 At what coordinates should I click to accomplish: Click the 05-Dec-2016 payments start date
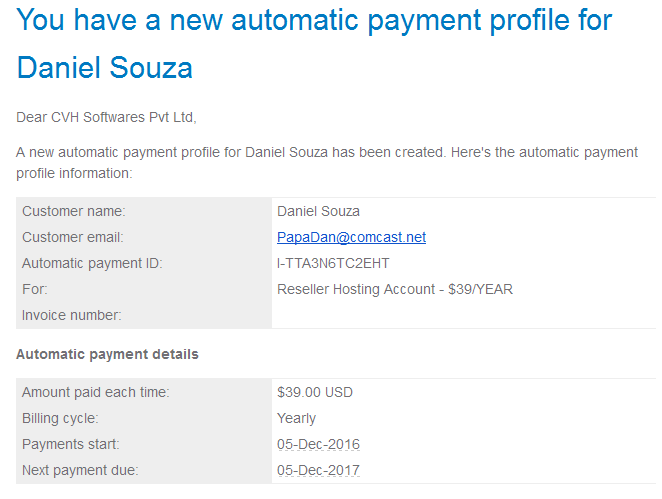[x=318, y=444]
